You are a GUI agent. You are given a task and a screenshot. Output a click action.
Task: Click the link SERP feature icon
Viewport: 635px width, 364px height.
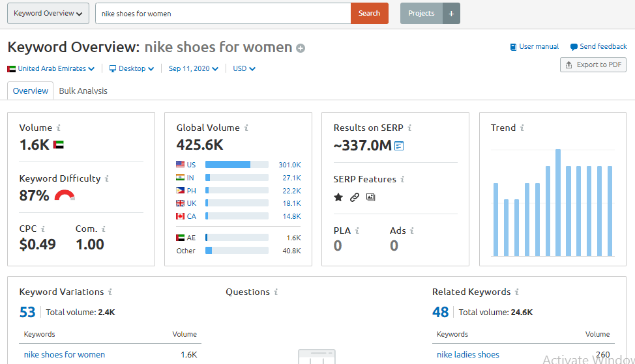355,197
